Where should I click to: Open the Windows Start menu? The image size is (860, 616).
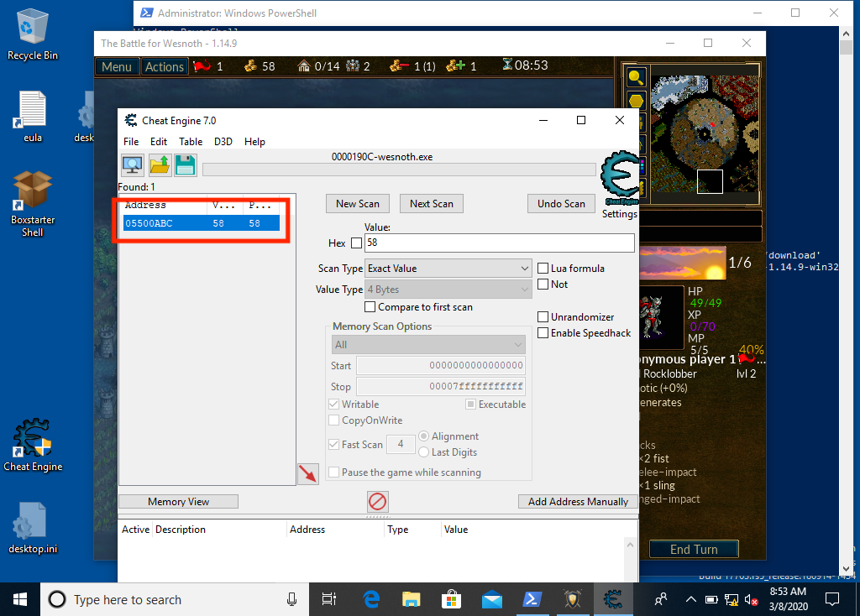click(x=20, y=599)
